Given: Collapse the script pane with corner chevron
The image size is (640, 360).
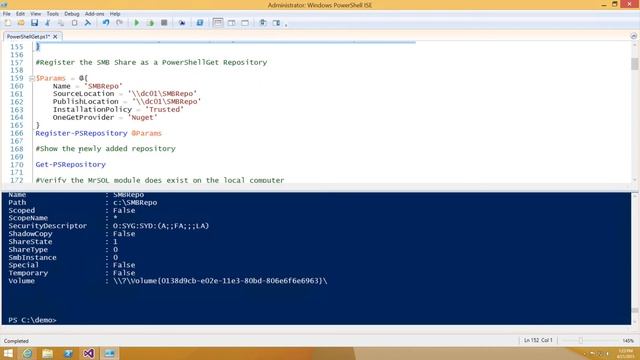Looking at the screenshot, I should tap(633, 36).
